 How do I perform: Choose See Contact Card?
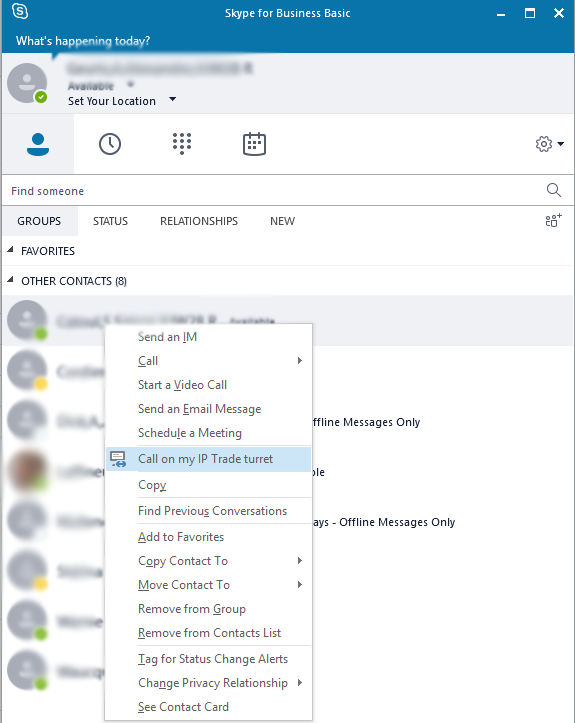point(208,707)
